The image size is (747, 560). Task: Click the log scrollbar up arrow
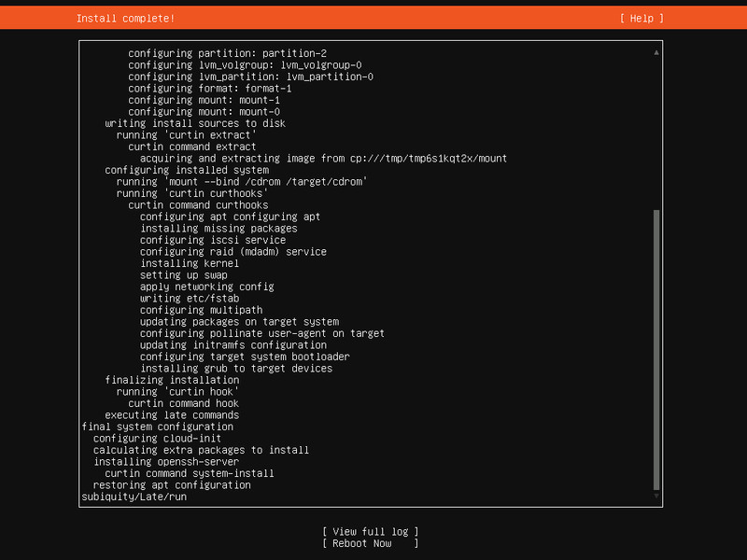(656, 52)
